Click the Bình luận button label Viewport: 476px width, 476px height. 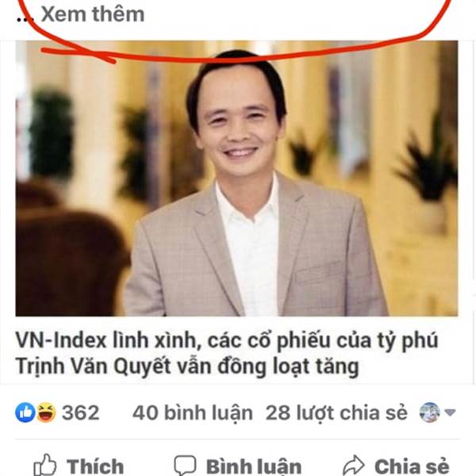pos(254,466)
